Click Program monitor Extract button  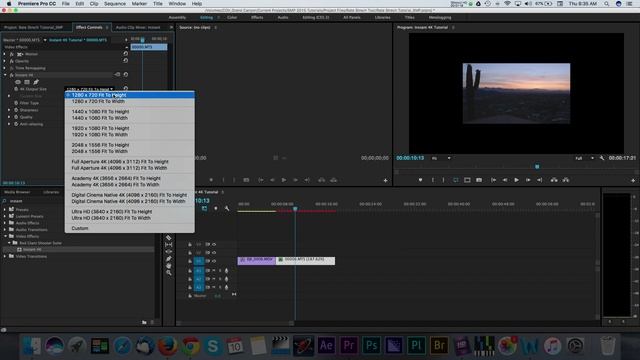(566, 180)
